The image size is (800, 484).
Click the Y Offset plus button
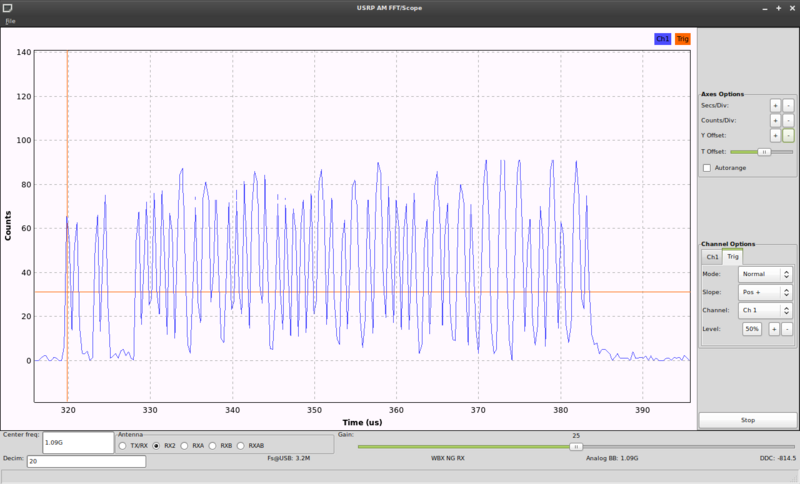click(774, 135)
